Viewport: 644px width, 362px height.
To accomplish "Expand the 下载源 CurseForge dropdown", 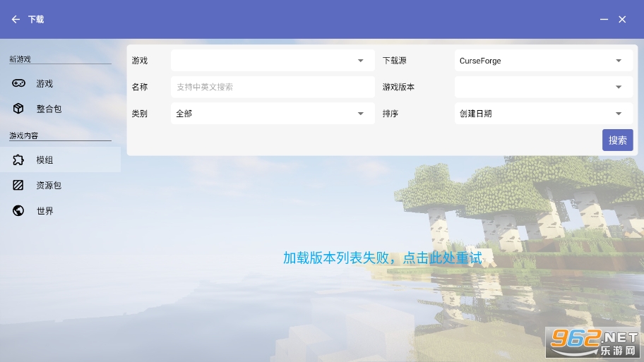I will coord(543,61).
